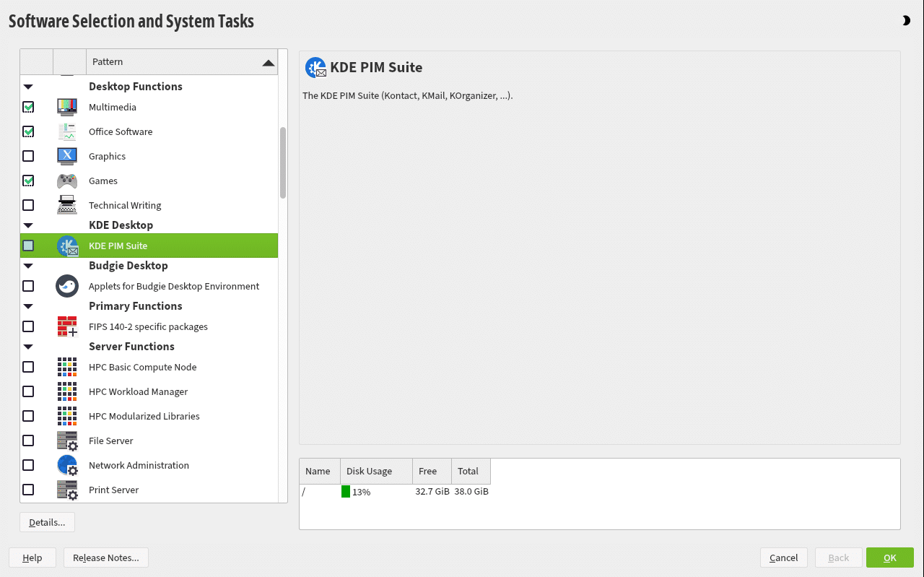This screenshot has height=577, width=924.
Task: Click the FIPS 140-2 firewall icon
Action: click(x=67, y=326)
